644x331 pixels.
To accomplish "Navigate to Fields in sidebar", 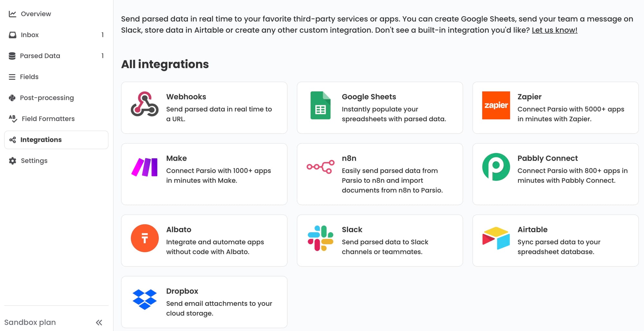I will tap(29, 77).
